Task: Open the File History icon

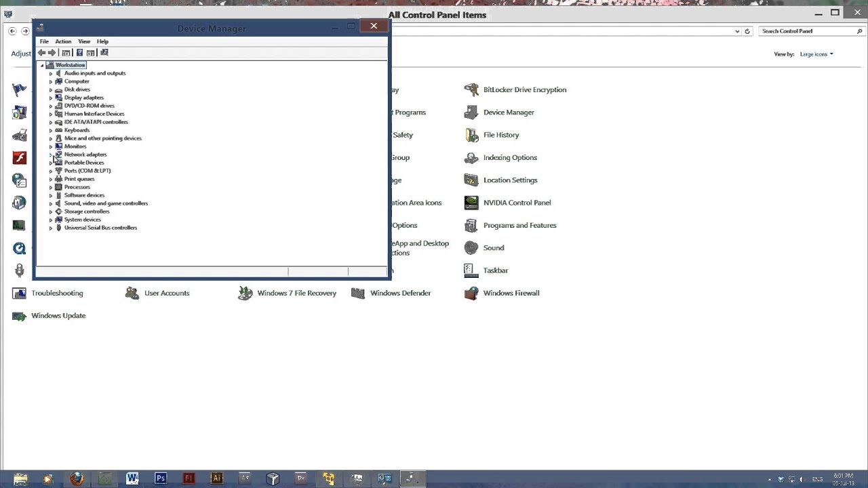Action: (471, 135)
